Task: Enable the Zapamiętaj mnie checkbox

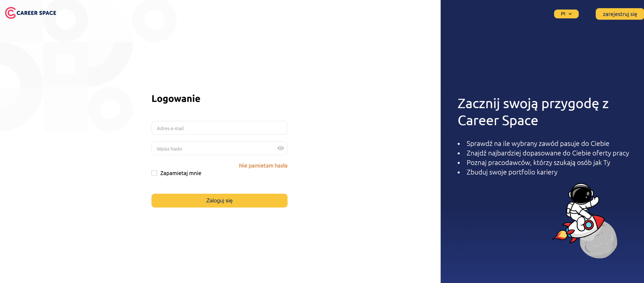Action: 154,173
